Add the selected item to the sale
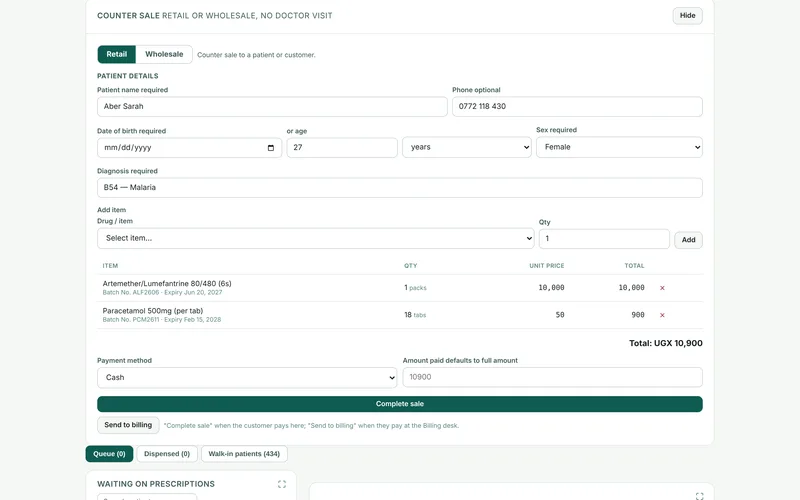 point(688,240)
